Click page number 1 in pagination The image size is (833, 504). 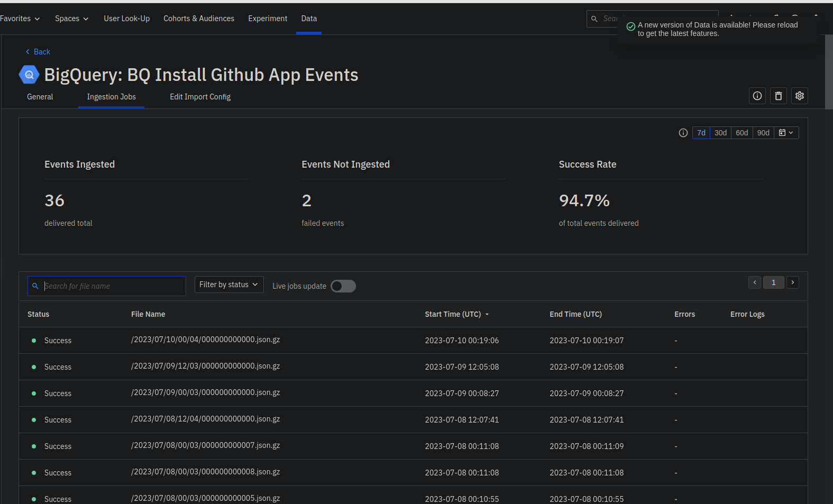click(774, 282)
